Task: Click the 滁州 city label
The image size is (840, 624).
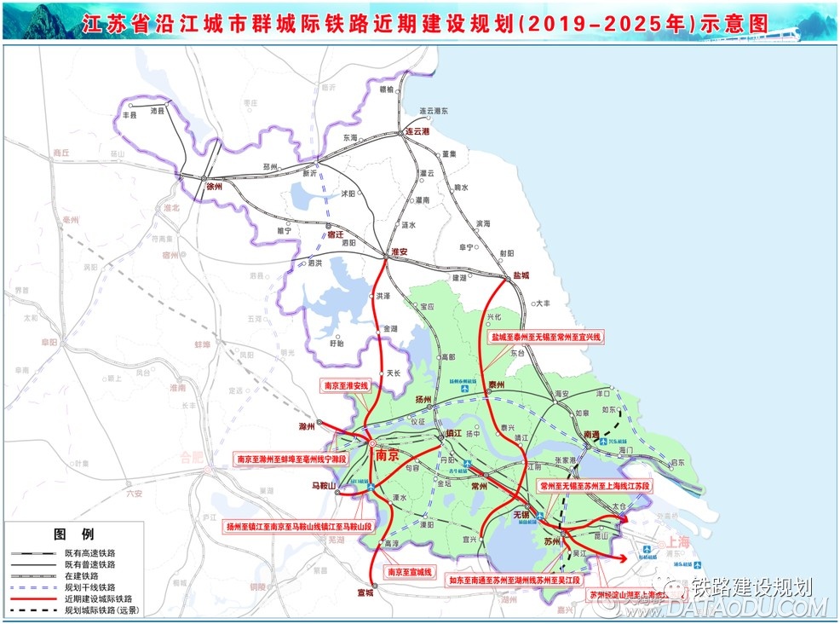Action: tap(307, 427)
